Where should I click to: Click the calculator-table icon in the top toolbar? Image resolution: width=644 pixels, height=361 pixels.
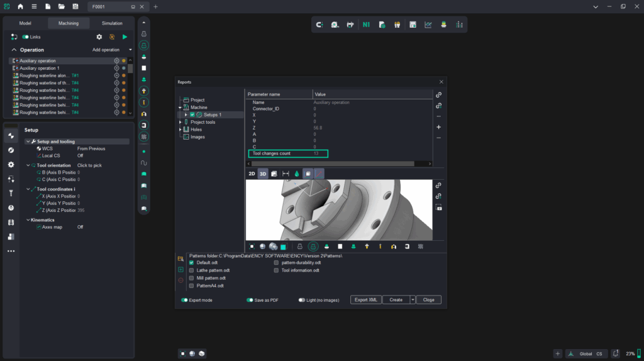[x=413, y=25]
